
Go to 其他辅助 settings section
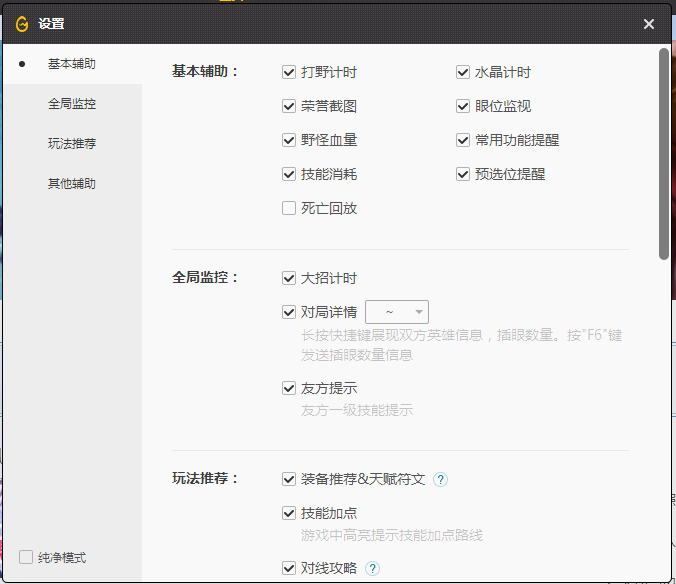(72, 184)
